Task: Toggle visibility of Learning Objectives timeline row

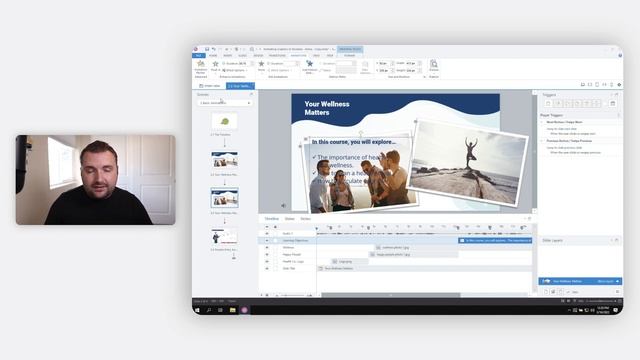Action: (x=267, y=240)
